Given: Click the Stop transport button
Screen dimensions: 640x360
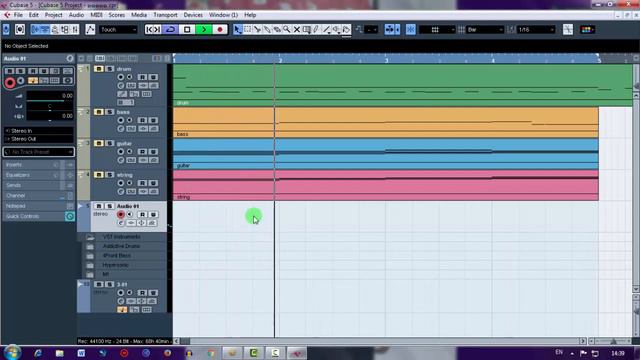Looking at the screenshot, I should pyautogui.click(x=187, y=29).
